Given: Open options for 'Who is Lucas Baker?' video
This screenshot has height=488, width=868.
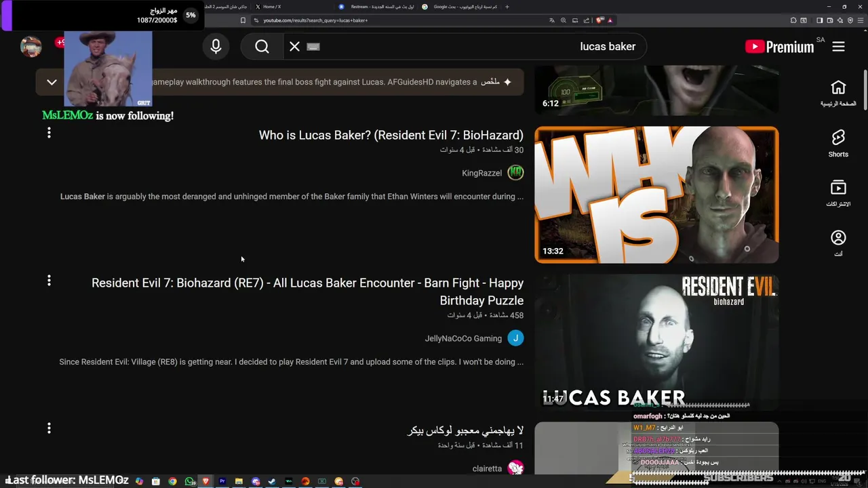Looking at the screenshot, I should [49, 133].
